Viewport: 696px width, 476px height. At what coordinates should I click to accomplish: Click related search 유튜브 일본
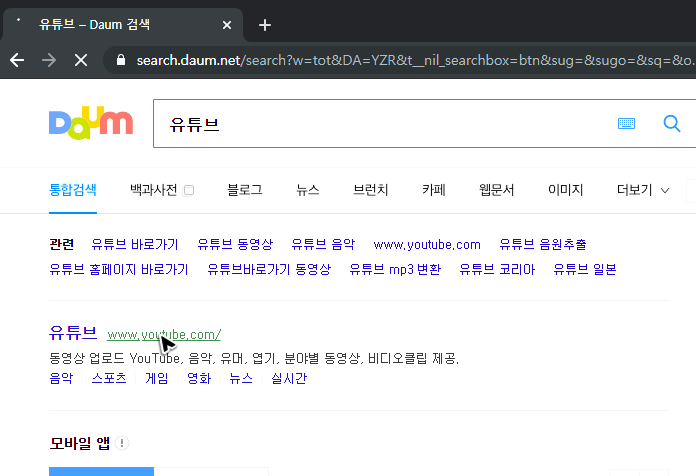(x=585, y=270)
